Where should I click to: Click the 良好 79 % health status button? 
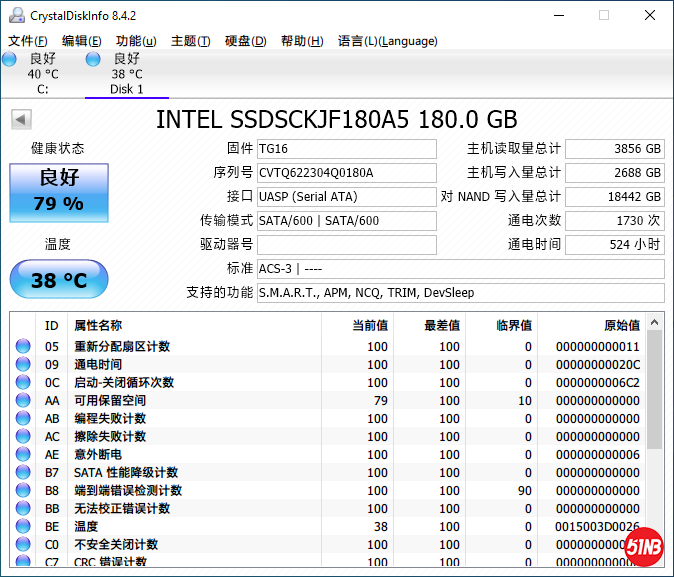tap(58, 191)
